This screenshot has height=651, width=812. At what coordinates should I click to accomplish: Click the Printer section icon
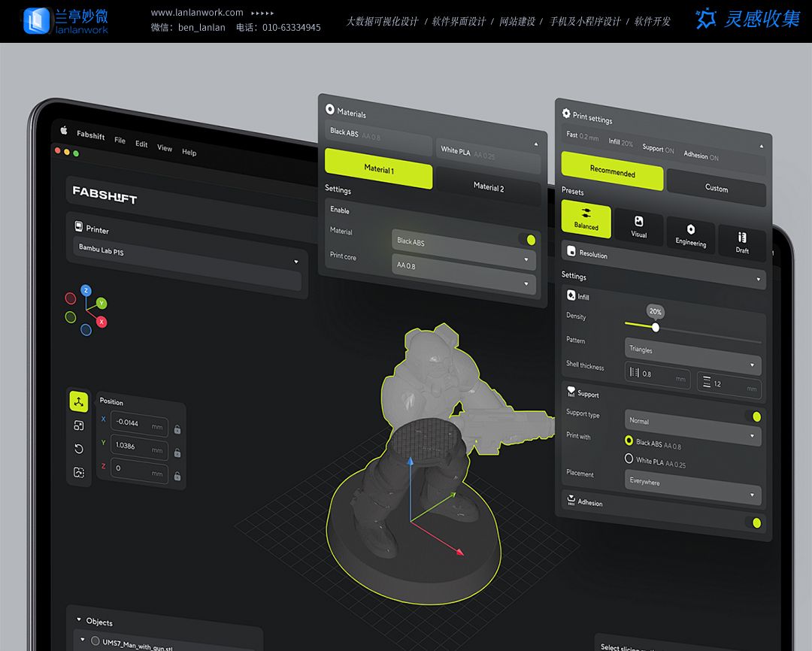79,226
